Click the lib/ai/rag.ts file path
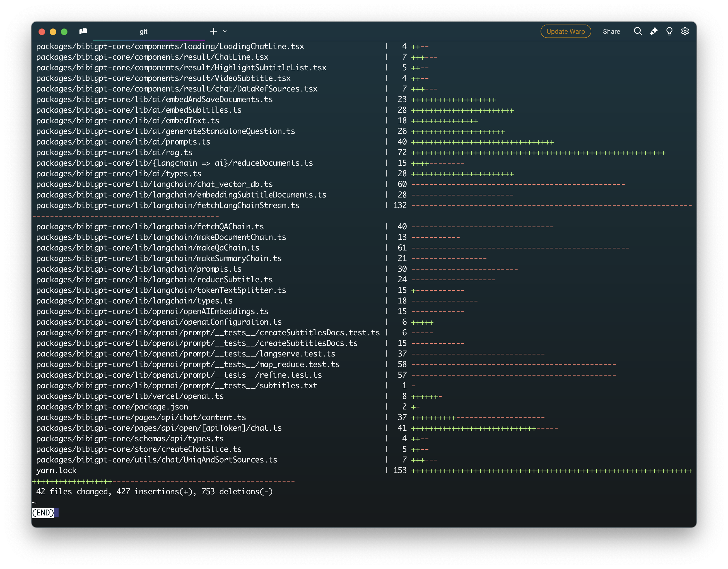Viewport: 728px width, 569px height. (114, 152)
